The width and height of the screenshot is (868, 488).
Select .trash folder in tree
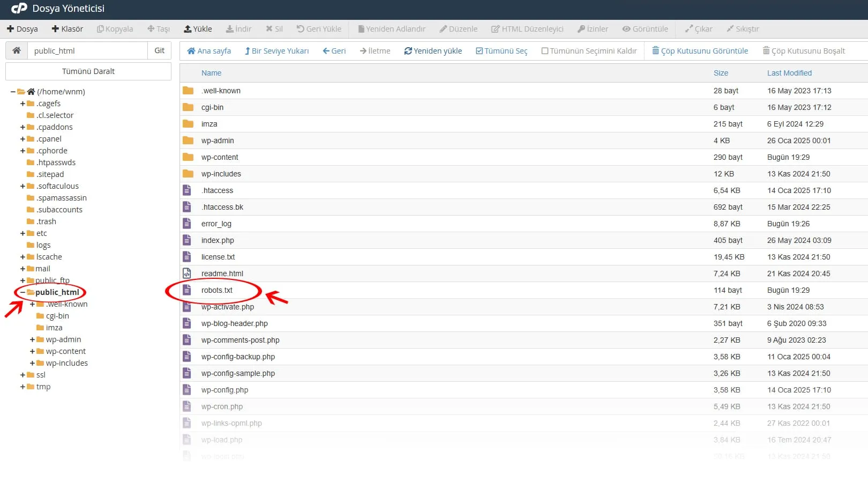click(46, 221)
